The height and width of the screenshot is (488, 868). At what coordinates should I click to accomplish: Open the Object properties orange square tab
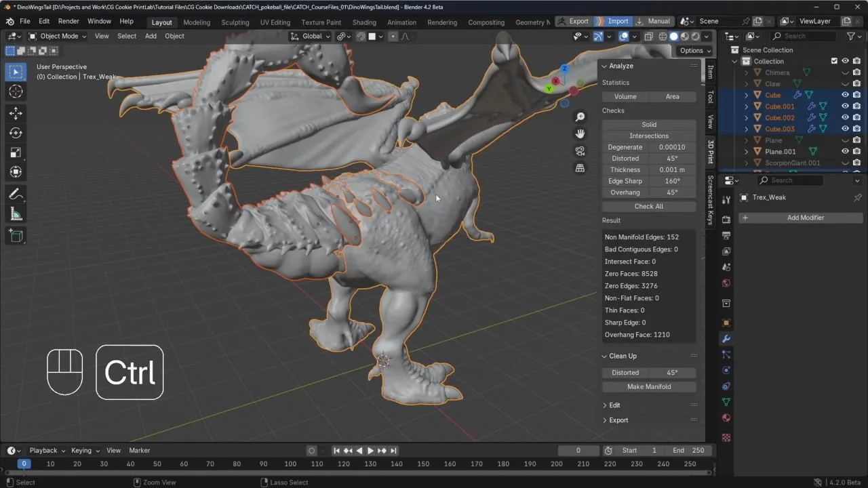pyautogui.click(x=726, y=323)
